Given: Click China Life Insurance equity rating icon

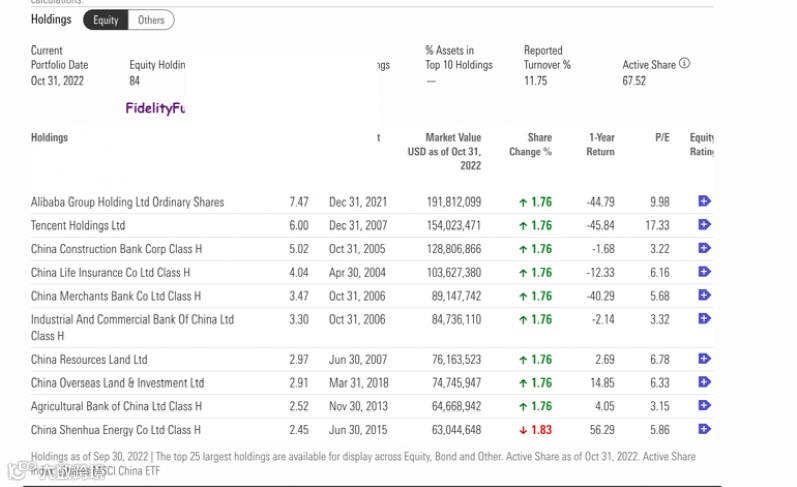Looking at the screenshot, I should tap(704, 272).
